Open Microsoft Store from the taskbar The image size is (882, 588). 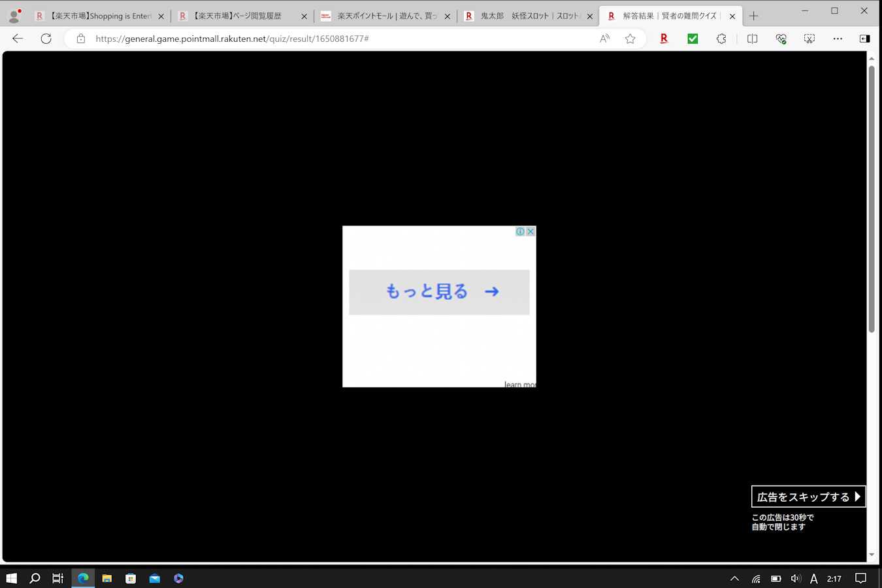pos(131,578)
